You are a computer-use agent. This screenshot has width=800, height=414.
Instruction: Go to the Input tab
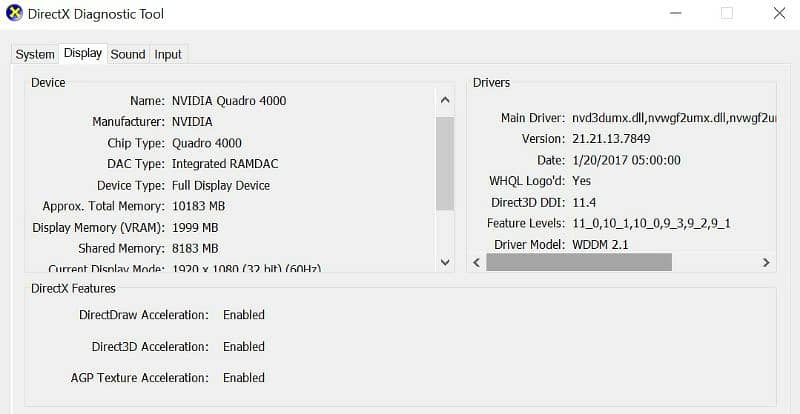[x=168, y=54]
